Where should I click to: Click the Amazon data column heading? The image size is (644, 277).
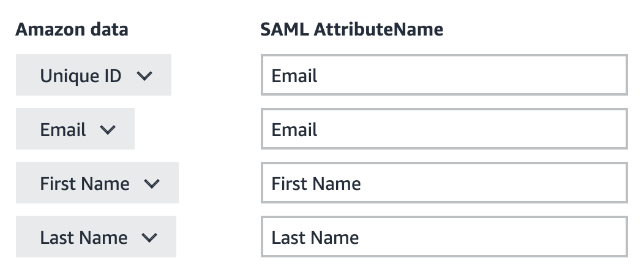(72, 29)
